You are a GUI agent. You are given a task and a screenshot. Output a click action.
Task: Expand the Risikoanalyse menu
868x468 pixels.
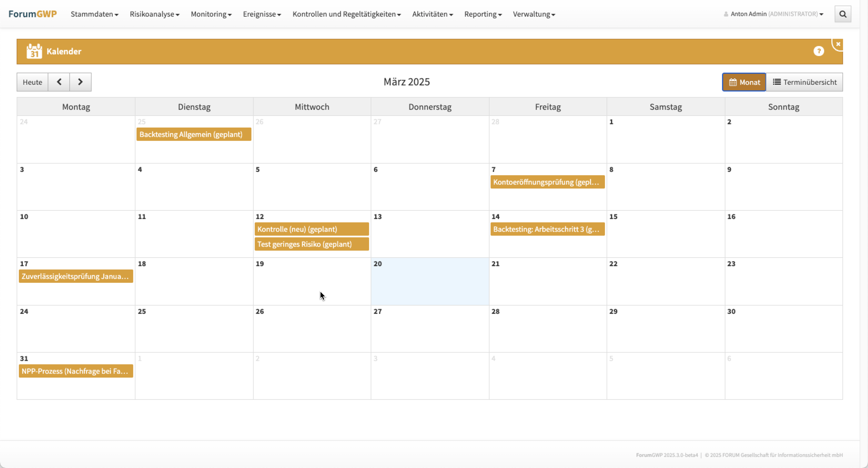tap(154, 14)
